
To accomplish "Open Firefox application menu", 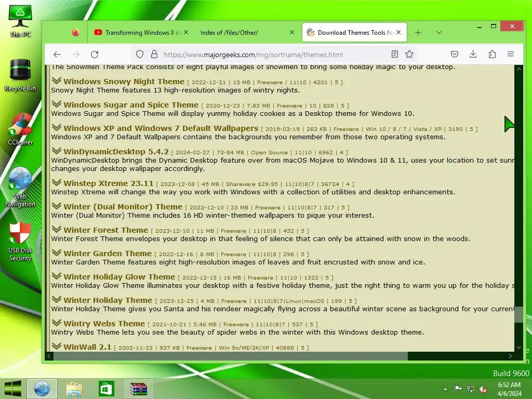I will click(x=511, y=54).
